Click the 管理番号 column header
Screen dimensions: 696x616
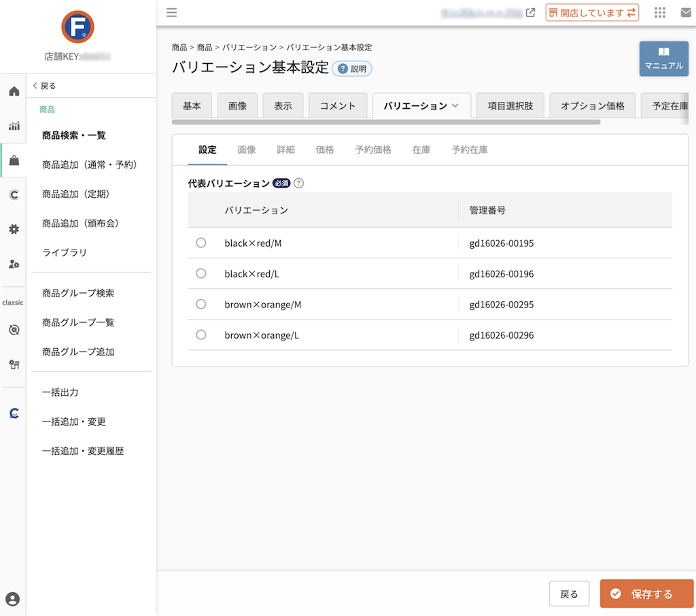487,210
